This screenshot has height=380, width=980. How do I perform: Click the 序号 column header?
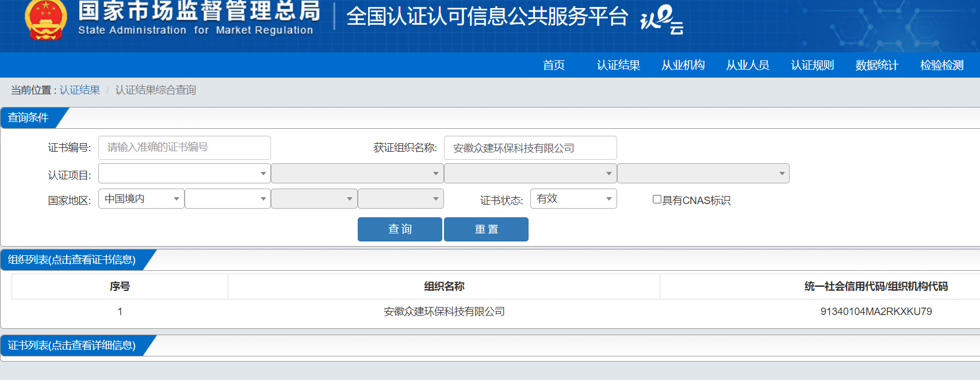coord(120,286)
